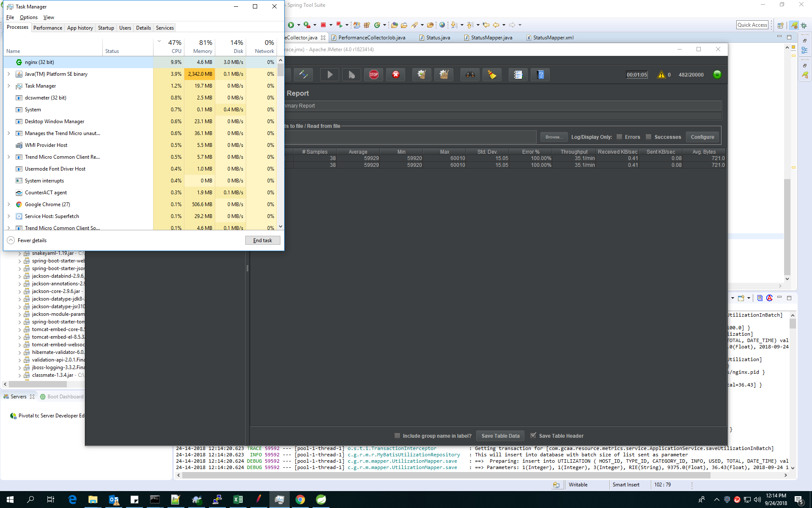Image resolution: width=812 pixels, height=508 pixels.
Task: Run the application in Spring Tool Suite
Action: 292,25
